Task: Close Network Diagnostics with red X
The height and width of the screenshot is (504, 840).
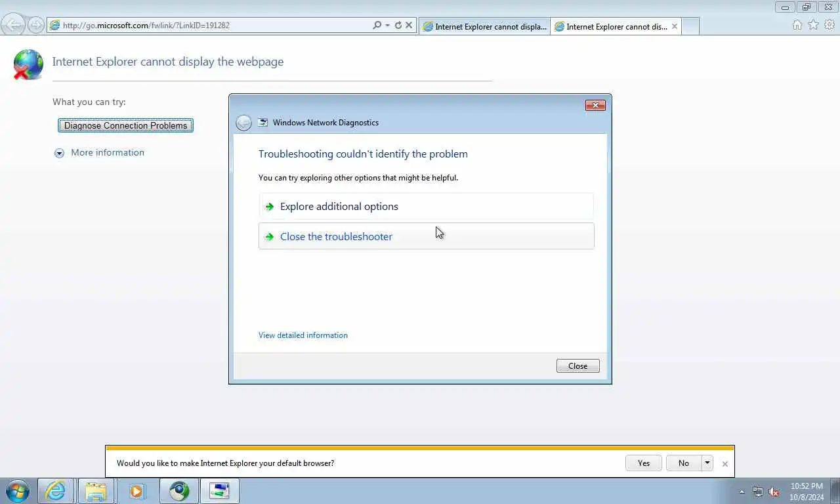Action: pos(595,105)
